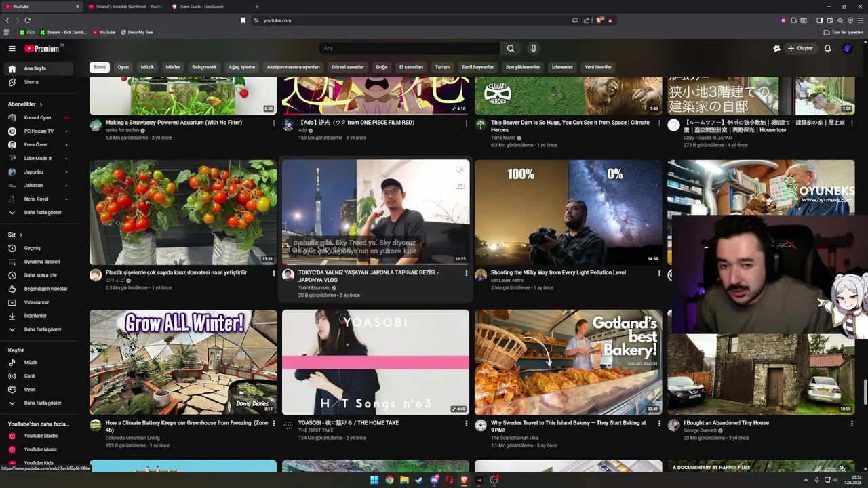Viewport: 868px width, 488px height.
Task: Open İndirilenler in the sidebar
Action: (x=38, y=316)
